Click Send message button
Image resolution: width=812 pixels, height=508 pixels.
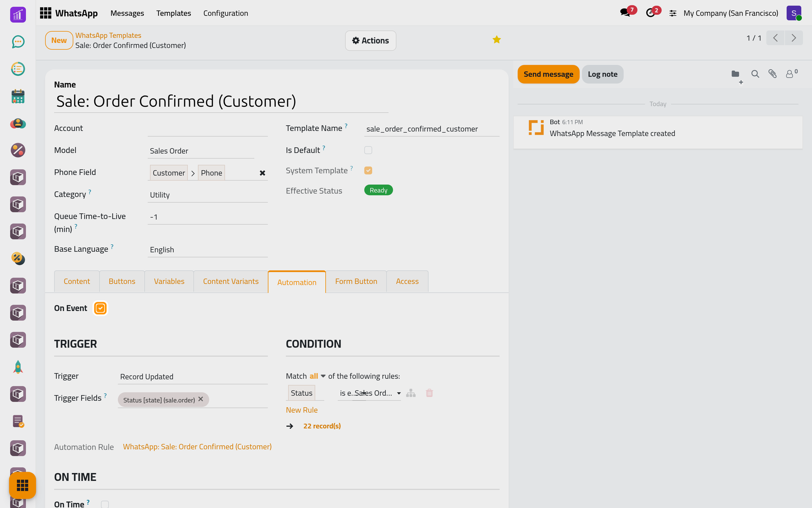[x=548, y=74]
